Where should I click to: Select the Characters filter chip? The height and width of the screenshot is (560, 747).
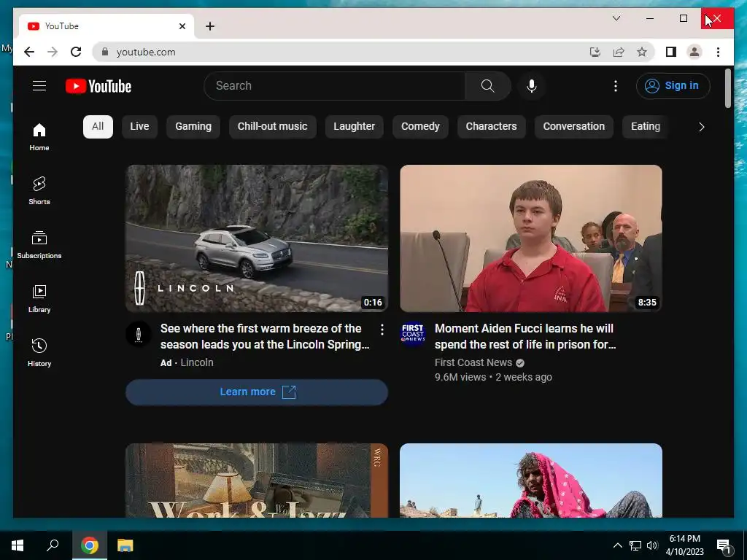(x=491, y=127)
